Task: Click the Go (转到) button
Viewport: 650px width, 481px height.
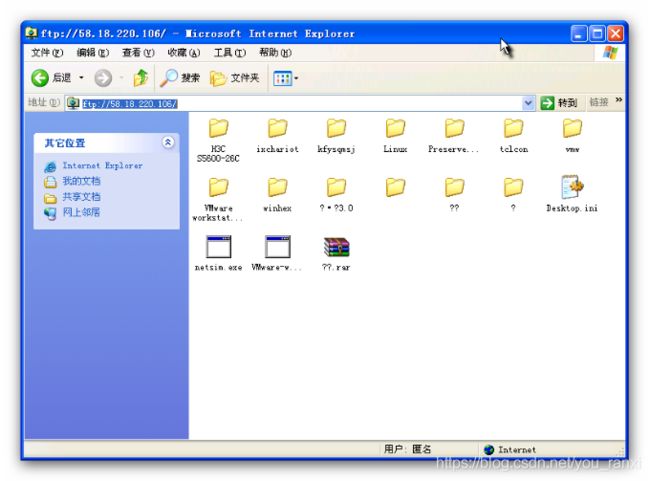Action: [560, 103]
